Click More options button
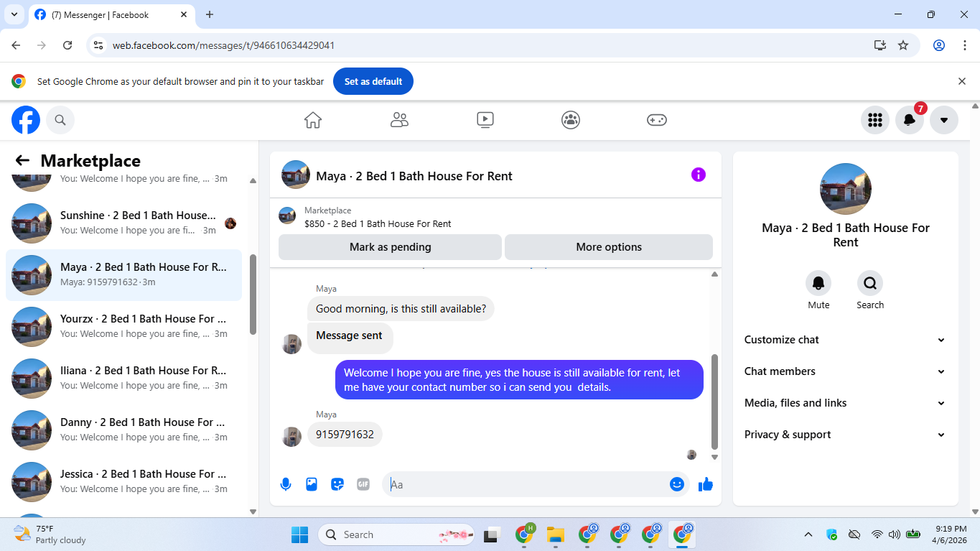980x551 pixels. (609, 247)
